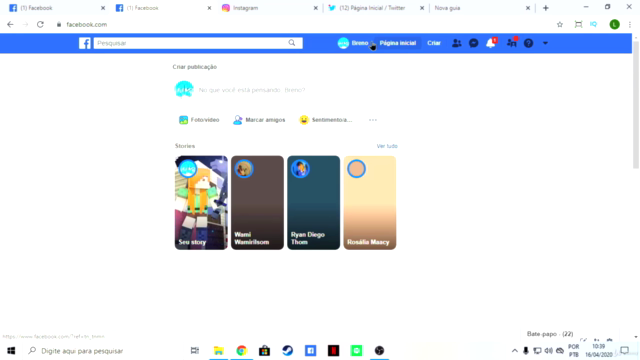The image size is (640, 360).
Task: Click Ver tudo stories link
Action: point(387,146)
